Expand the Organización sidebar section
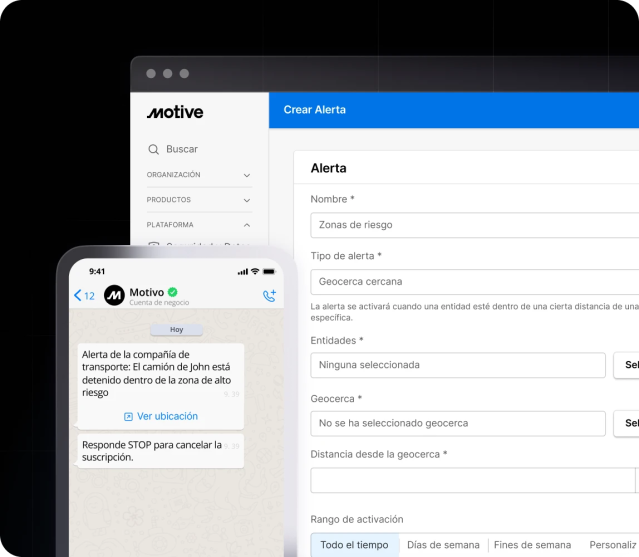The image size is (639, 557). (247, 175)
